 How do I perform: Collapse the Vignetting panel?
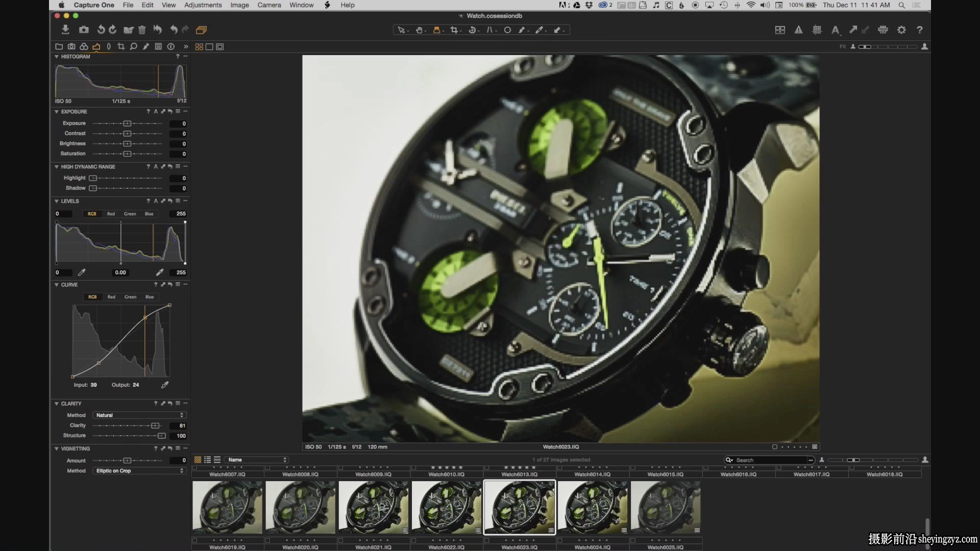pyautogui.click(x=57, y=449)
